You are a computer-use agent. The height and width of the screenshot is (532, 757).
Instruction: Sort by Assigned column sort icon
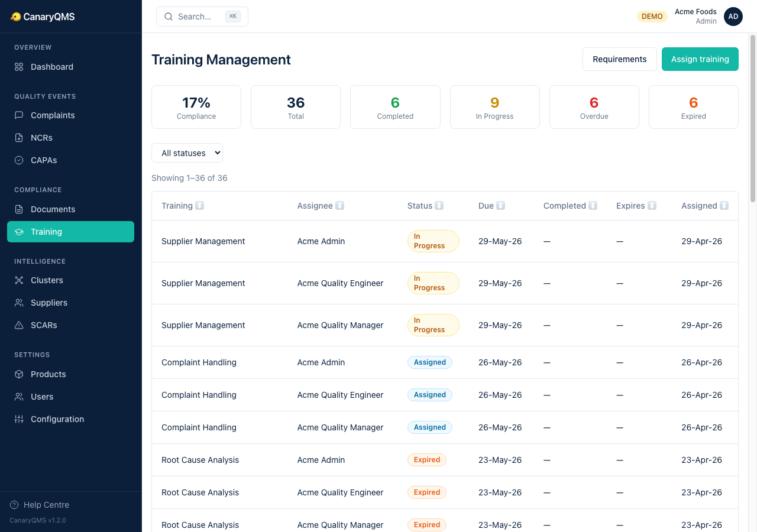[724, 206]
